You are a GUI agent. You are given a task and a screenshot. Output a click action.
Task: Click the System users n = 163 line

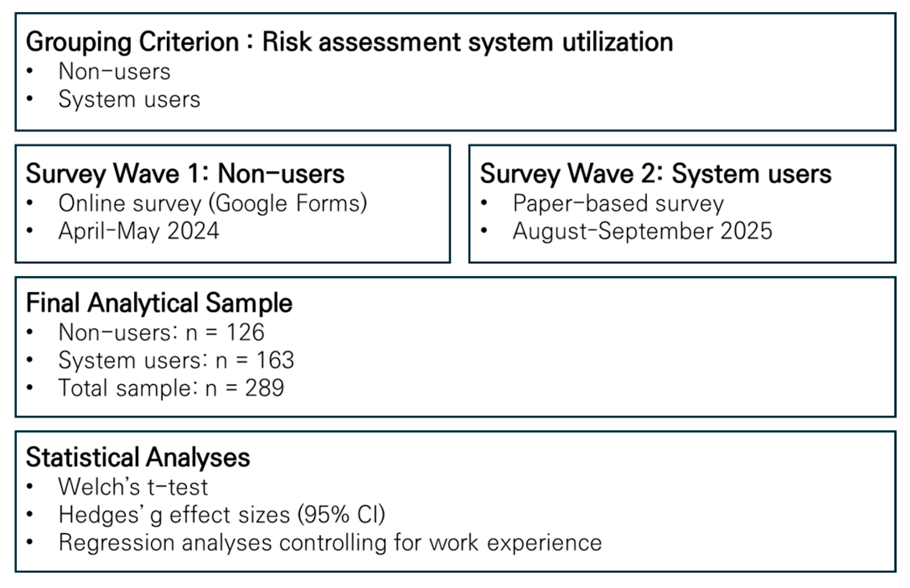pyautogui.click(x=176, y=360)
